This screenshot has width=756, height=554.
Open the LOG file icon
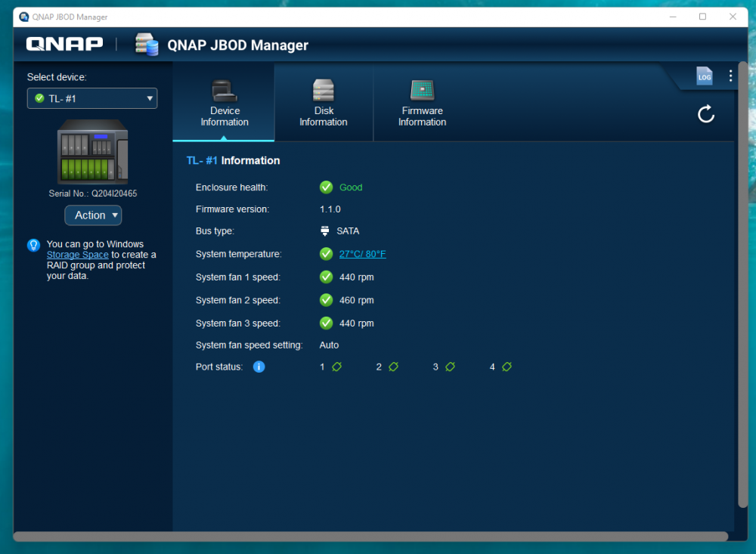(705, 76)
